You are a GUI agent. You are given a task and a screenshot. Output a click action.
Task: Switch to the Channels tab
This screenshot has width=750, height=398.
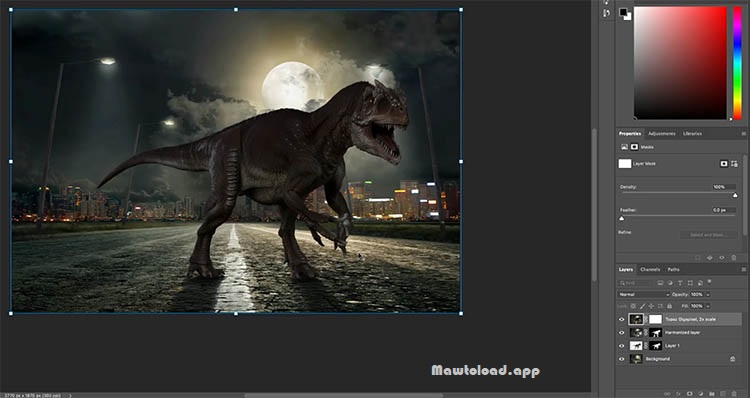tap(650, 269)
